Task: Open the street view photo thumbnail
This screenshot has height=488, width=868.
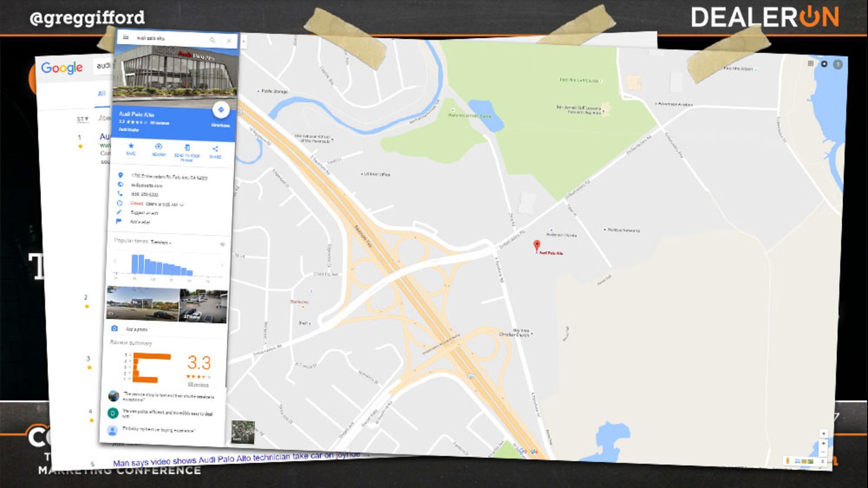Action: point(142,303)
